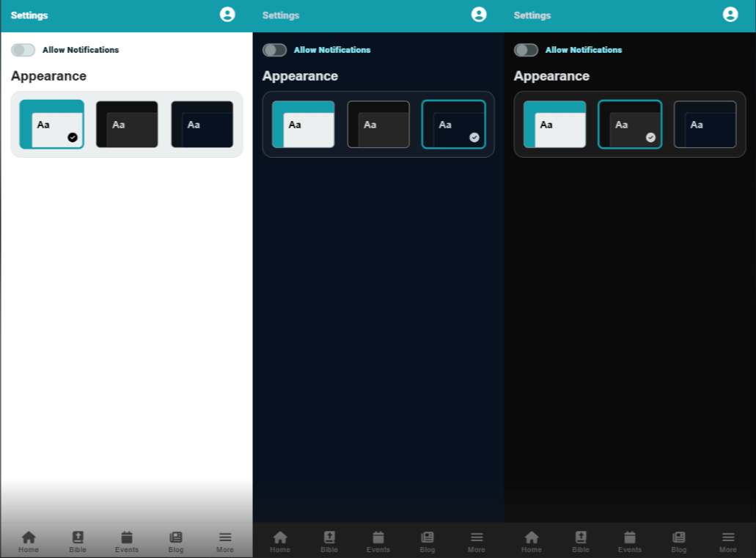Select black appearance in navy theme panel

click(378, 124)
